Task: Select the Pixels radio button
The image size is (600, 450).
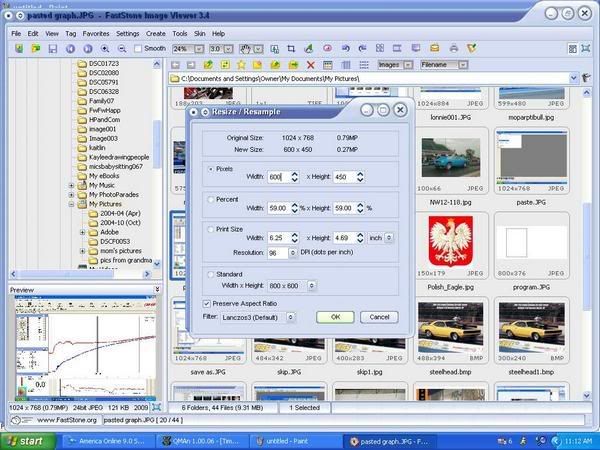Action: coord(210,169)
